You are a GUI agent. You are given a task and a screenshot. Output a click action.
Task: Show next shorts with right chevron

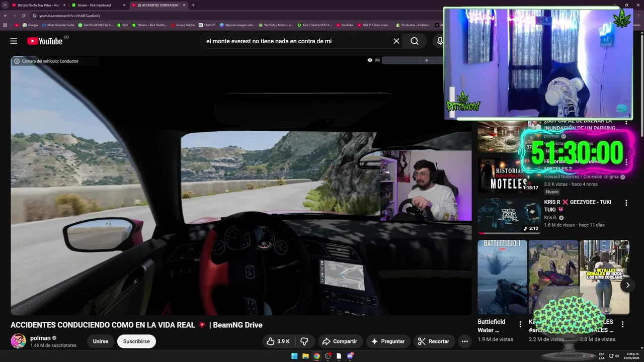627,285
